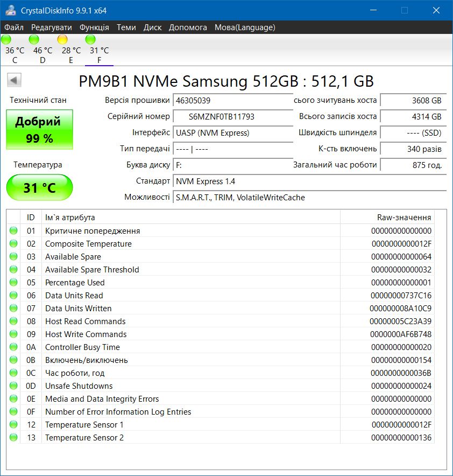Click the CrystalDiskInfo app icon in title bar
The width and height of the screenshot is (453, 476).
click(11, 10)
